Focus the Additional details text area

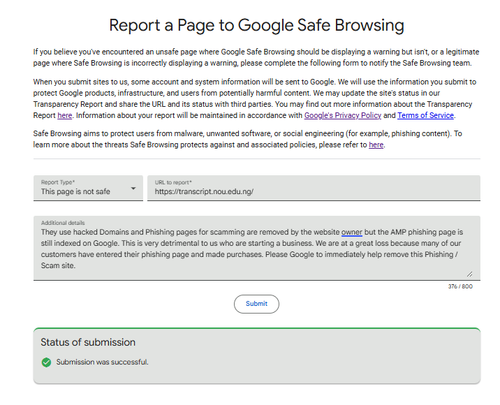(257, 248)
